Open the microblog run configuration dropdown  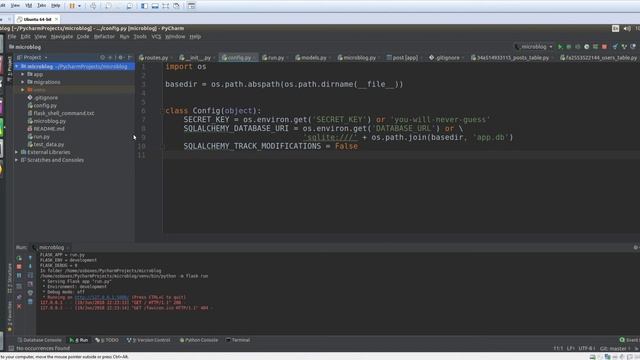pos(533,47)
